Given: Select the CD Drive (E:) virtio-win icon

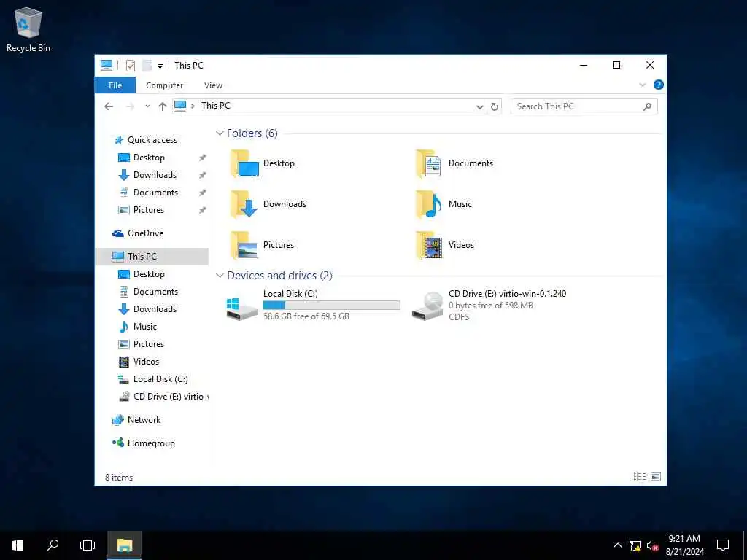Looking at the screenshot, I should pyautogui.click(x=427, y=307).
